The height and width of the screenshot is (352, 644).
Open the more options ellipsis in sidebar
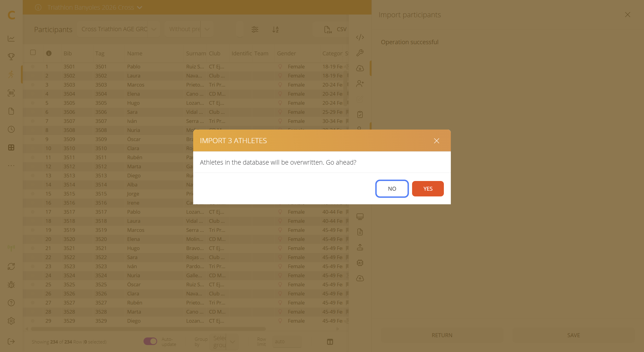click(11, 166)
